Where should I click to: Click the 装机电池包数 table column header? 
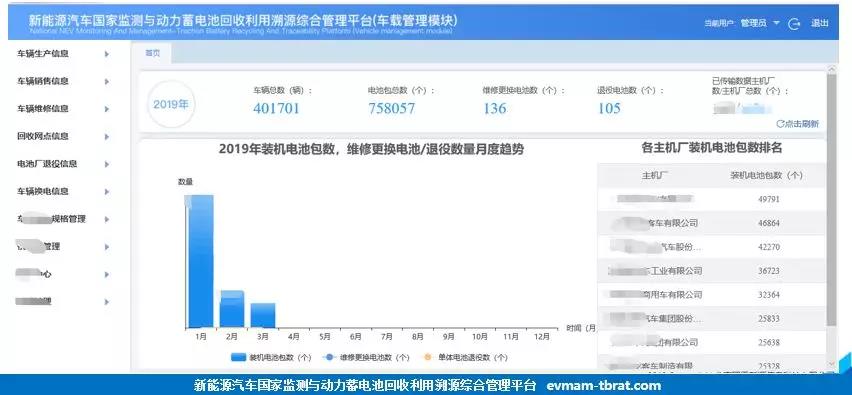pos(766,175)
